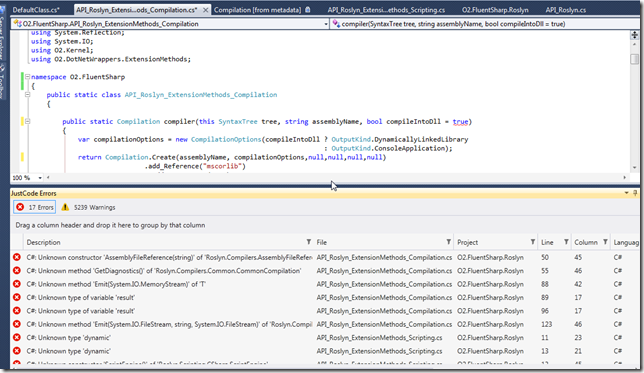
Task: Click error icon of AssemblyFileReference constructor row
Action: click(17, 257)
